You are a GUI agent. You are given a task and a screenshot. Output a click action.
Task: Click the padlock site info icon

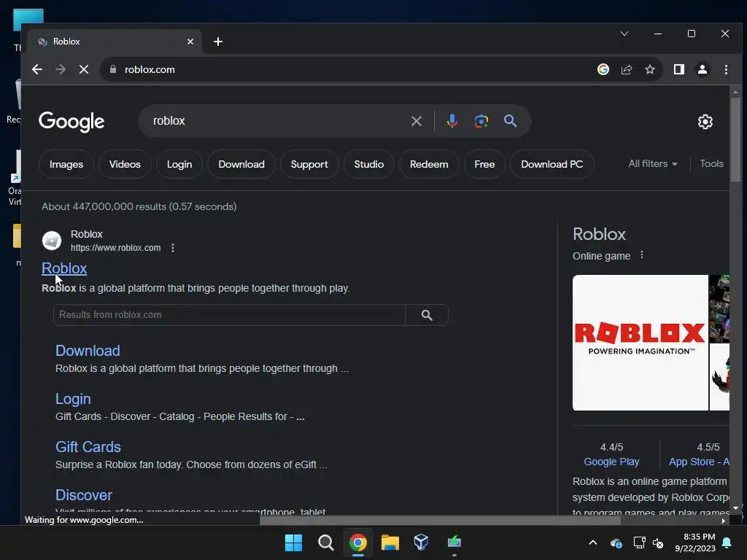pos(113,69)
